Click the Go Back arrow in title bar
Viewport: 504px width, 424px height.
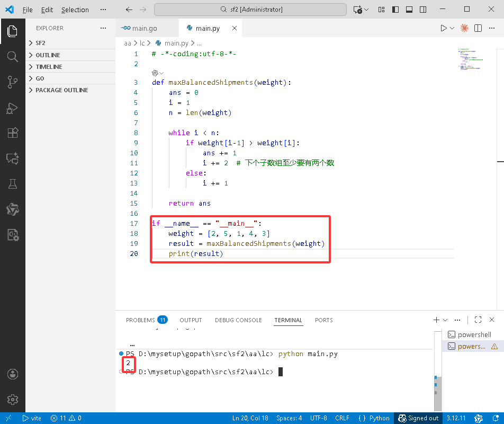(129, 10)
